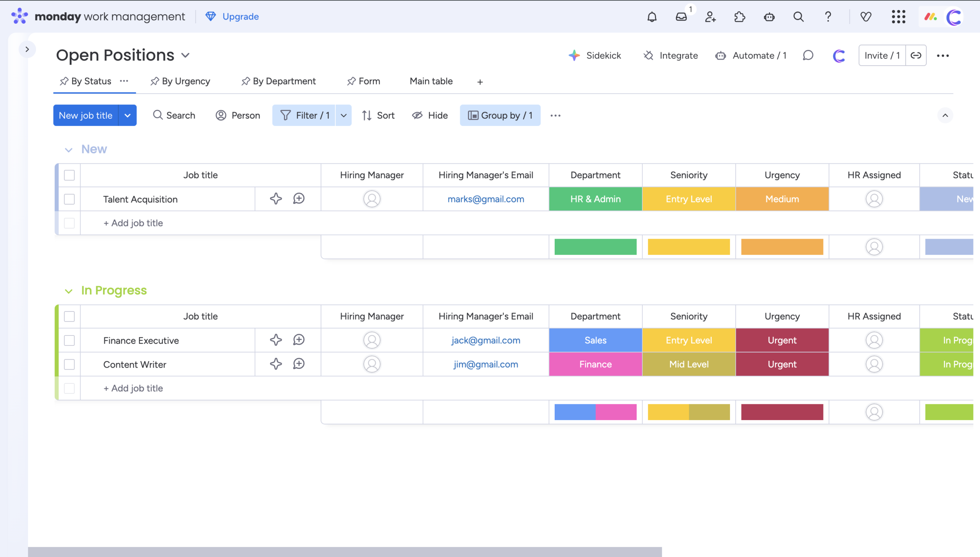980x557 pixels.
Task: Open update conversation for Finance Executive
Action: (x=299, y=340)
